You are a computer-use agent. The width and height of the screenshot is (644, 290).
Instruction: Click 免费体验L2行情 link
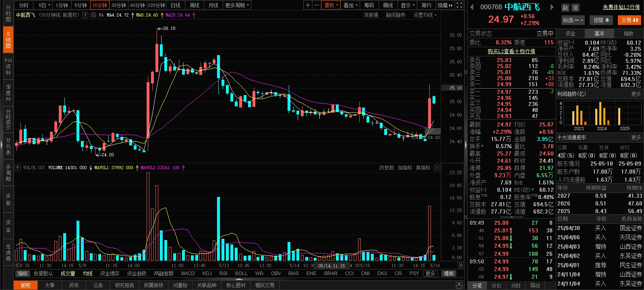[x=621, y=7]
